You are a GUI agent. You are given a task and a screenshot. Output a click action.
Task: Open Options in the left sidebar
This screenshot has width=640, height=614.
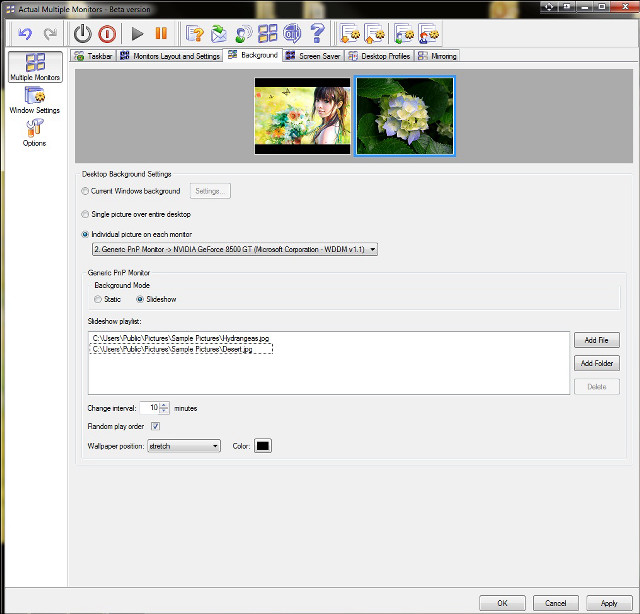[34, 131]
